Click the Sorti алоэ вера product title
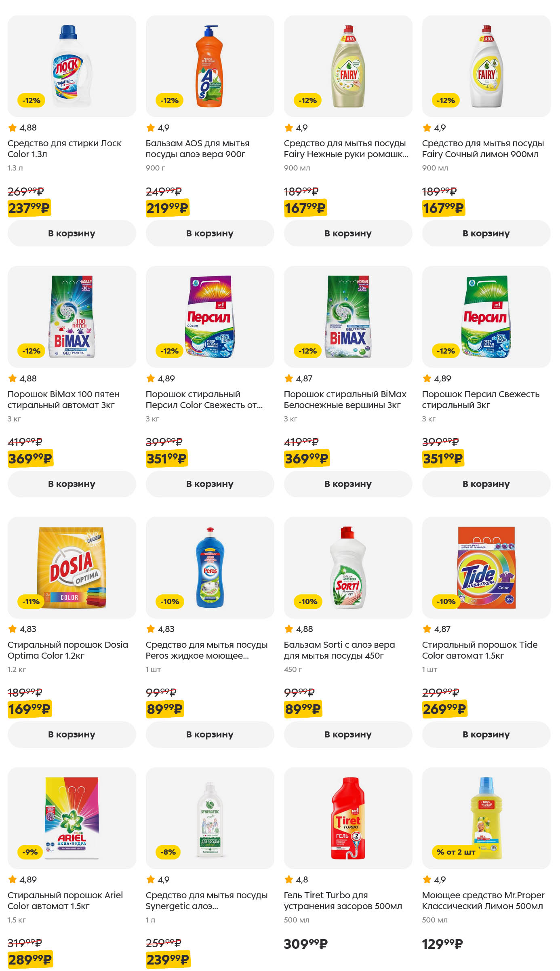560x971 pixels. coord(339,650)
